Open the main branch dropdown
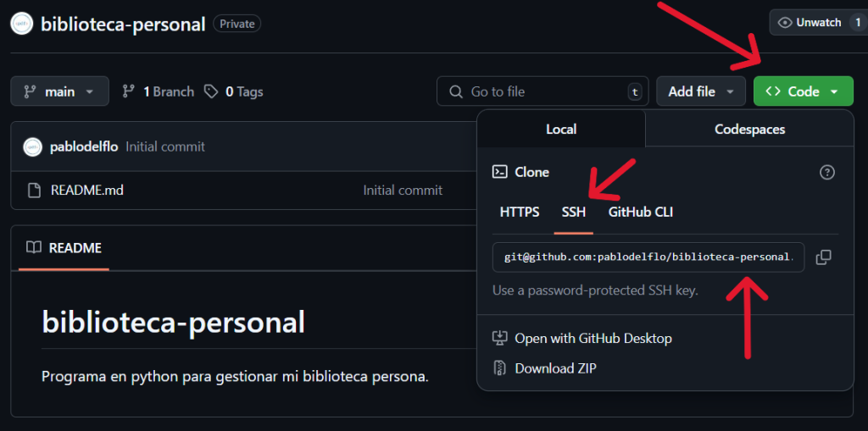This screenshot has width=868, height=431. 59,91
